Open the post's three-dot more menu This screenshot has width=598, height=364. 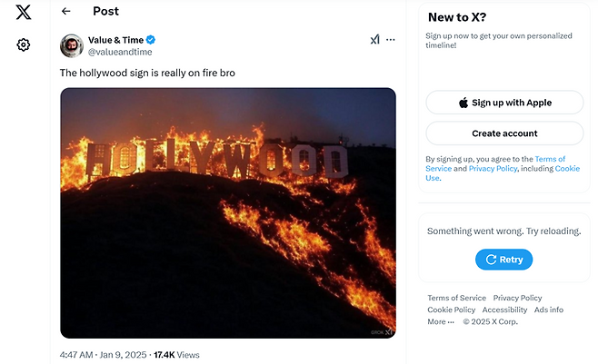[391, 40]
